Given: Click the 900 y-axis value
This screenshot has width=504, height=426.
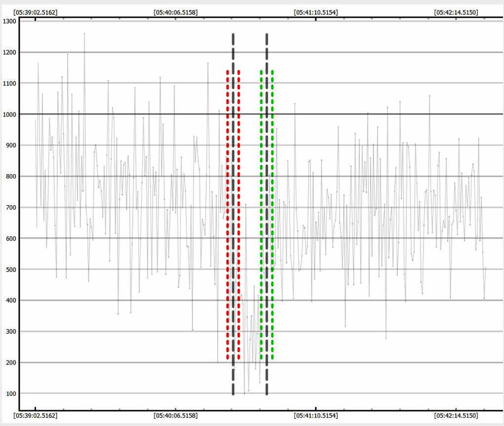Looking at the screenshot, I should [11, 145].
